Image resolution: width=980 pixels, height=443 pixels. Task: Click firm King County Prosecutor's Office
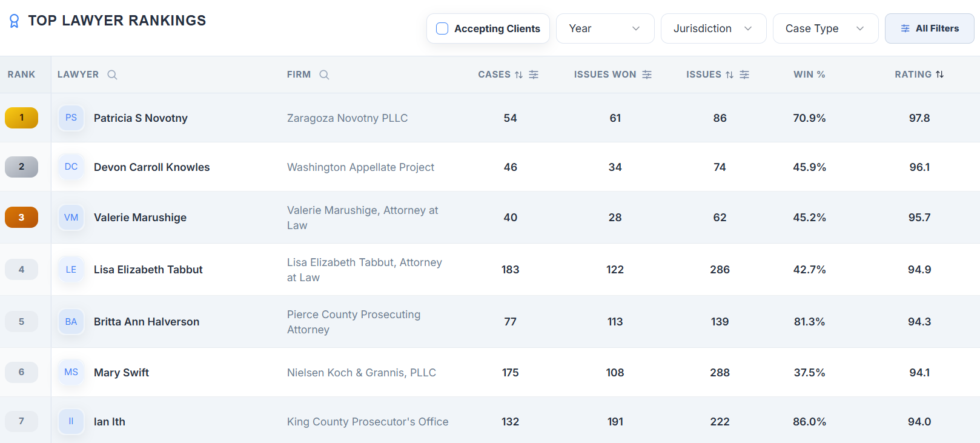point(368,422)
